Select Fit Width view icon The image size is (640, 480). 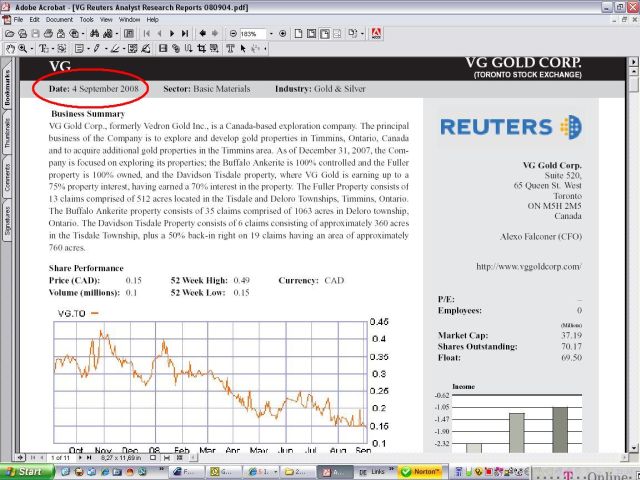(324, 34)
